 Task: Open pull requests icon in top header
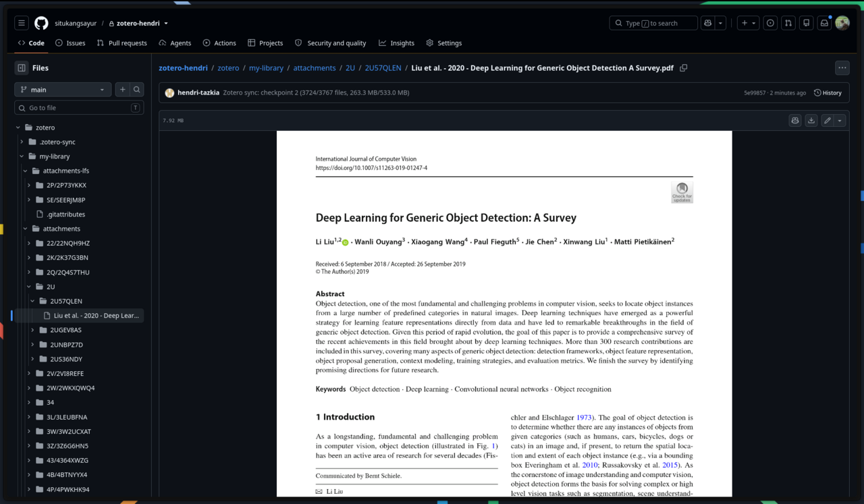[x=788, y=23]
